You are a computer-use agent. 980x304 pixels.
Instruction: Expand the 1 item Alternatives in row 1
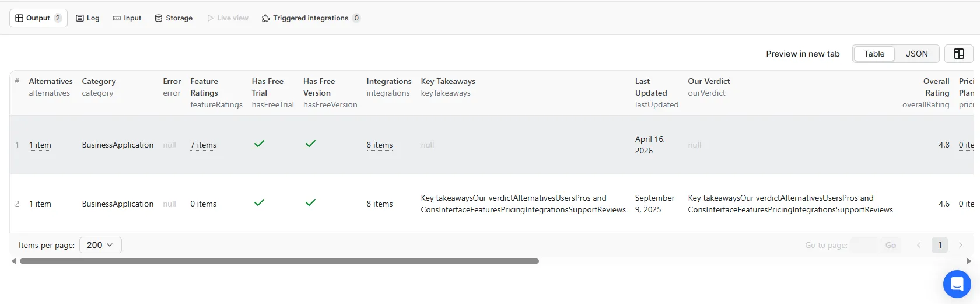click(40, 145)
